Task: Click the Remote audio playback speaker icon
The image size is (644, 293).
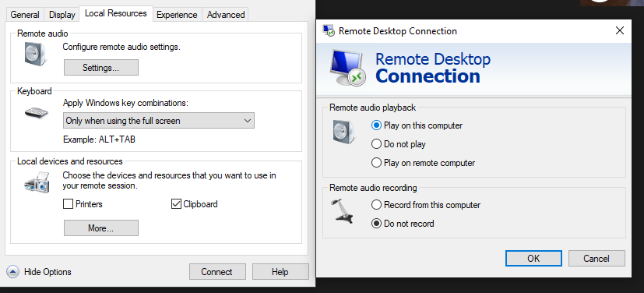Action: coord(344,132)
